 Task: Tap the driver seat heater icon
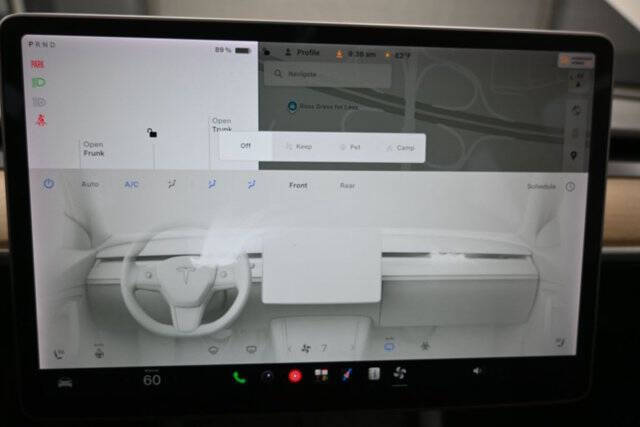(60, 354)
